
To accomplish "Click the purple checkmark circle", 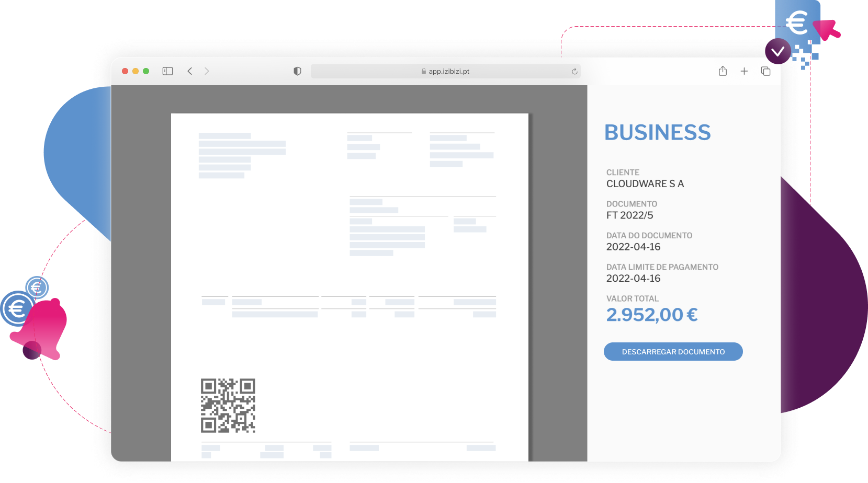I will point(777,51).
